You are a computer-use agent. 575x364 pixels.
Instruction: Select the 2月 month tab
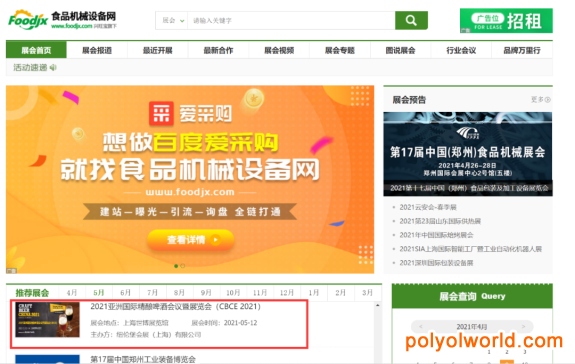[x=340, y=293]
